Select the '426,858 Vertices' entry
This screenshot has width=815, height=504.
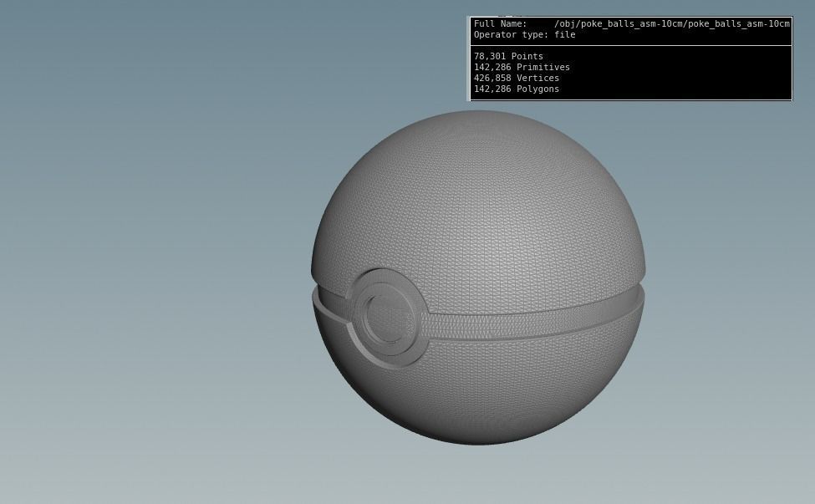click(517, 78)
